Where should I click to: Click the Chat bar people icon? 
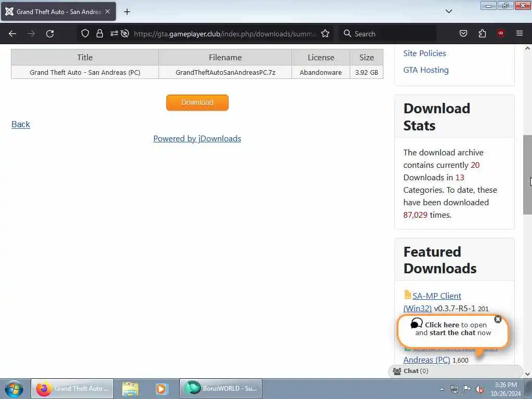[x=397, y=371]
